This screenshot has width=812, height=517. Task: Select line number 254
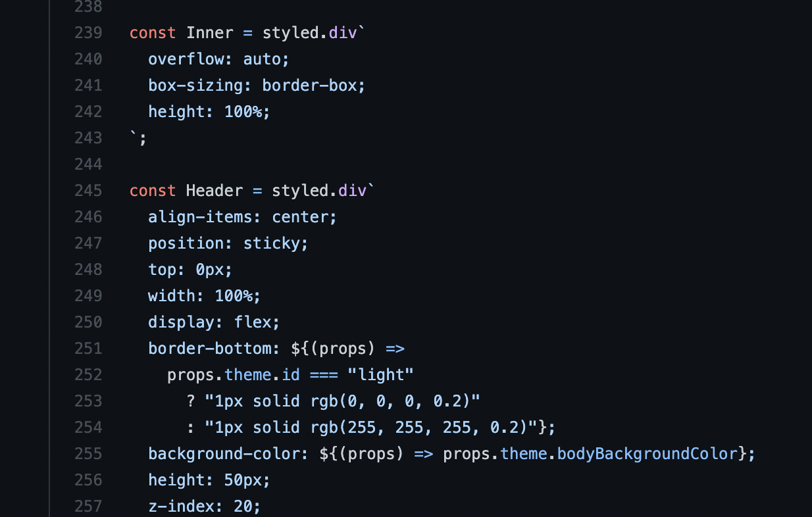[88, 428]
